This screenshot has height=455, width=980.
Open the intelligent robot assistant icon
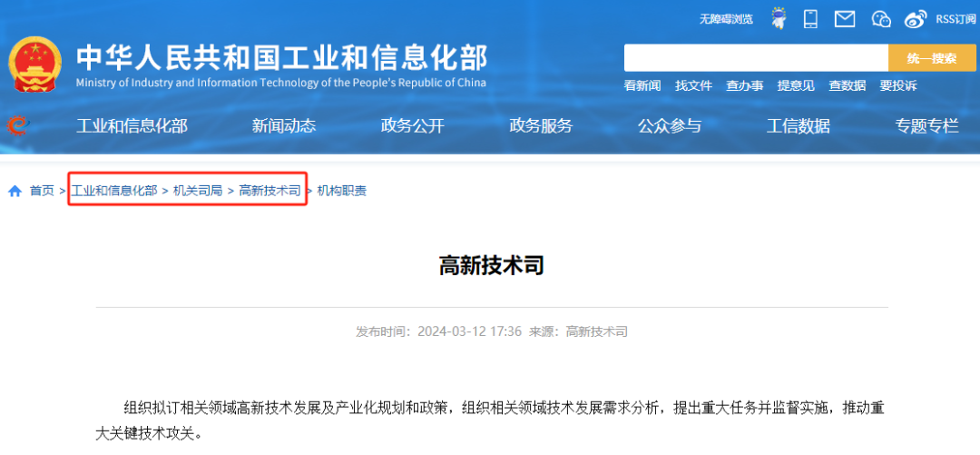[779, 18]
